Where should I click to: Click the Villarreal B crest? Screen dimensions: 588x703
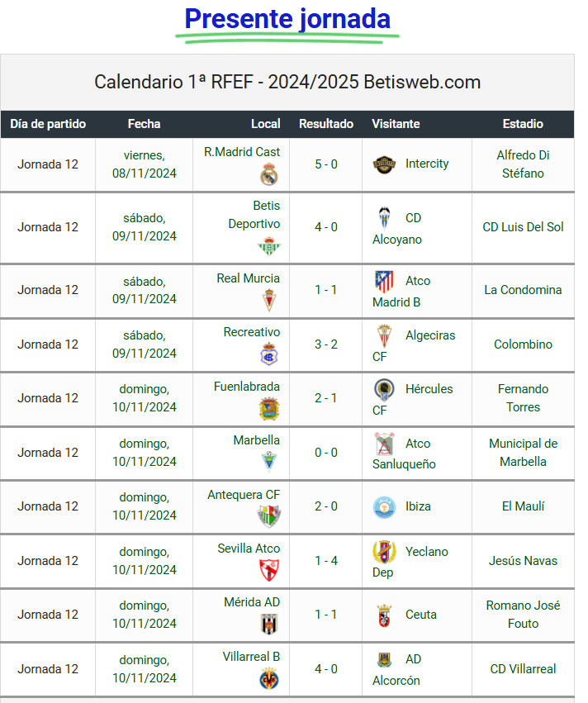pos(269,679)
